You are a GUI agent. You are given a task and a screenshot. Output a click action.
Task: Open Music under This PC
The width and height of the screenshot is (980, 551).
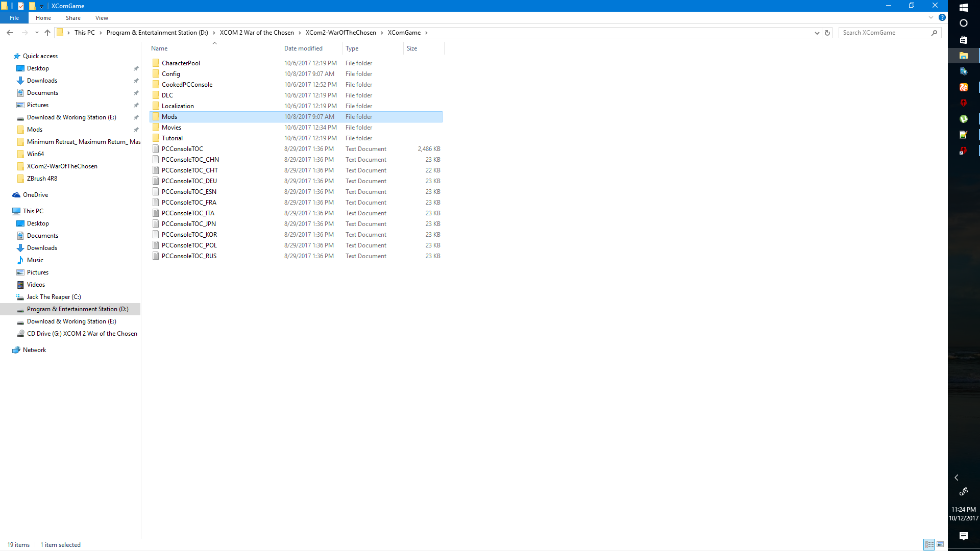(x=35, y=260)
